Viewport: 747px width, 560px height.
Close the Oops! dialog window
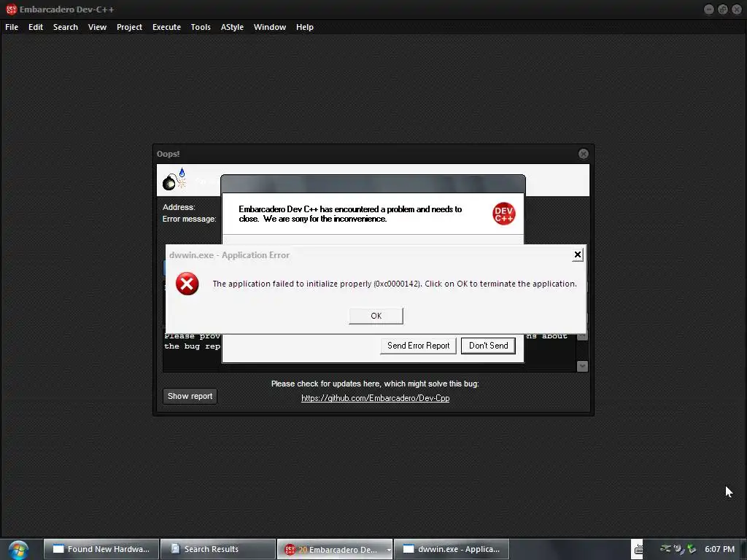point(583,154)
